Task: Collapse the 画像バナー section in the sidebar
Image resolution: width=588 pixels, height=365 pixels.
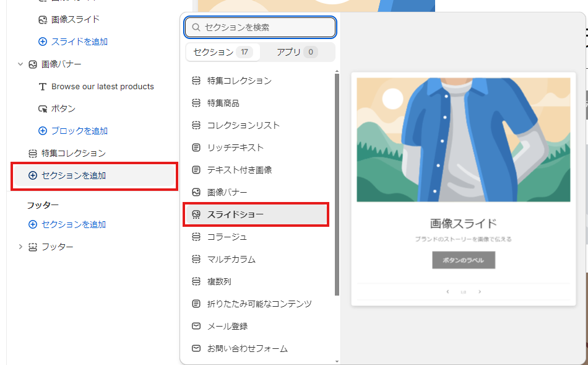Action: [20, 64]
